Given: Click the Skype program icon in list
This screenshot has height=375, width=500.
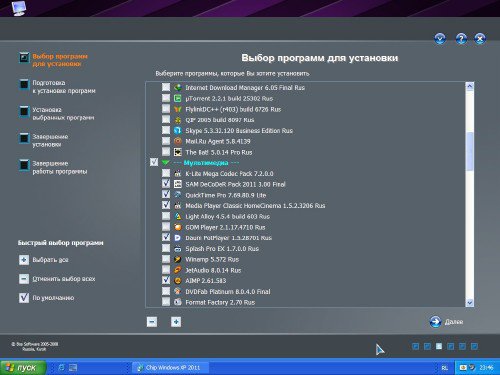Looking at the screenshot, I should point(178,130).
